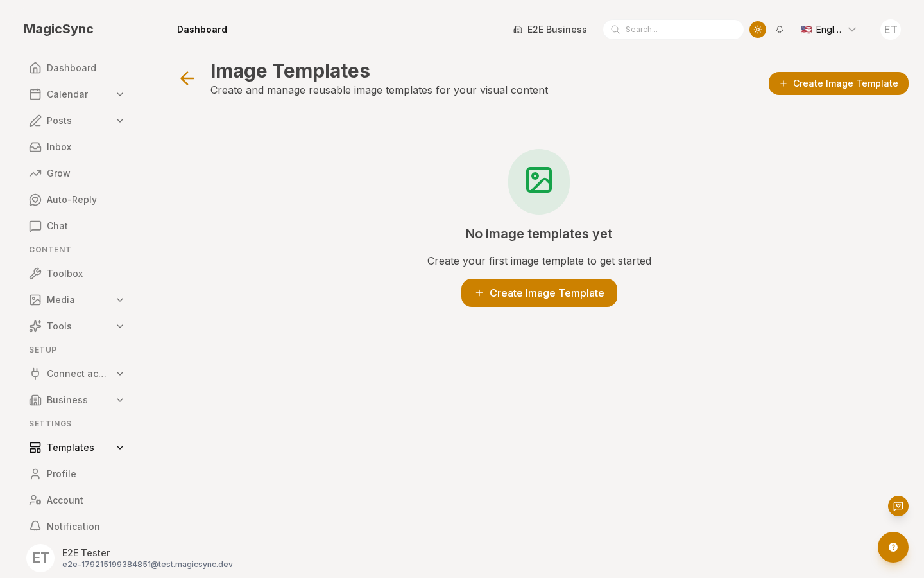
Task: Click the Inbox tray icon
Action: coord(35,147)
